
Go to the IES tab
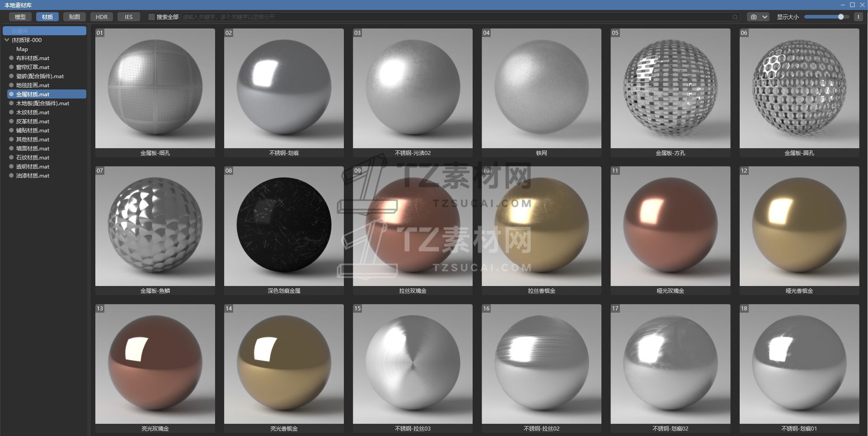129,17
